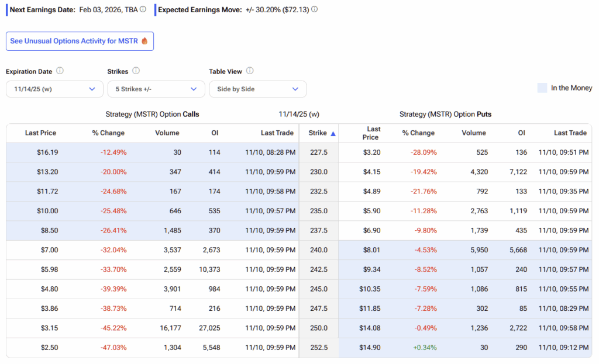Click info icon beside Expected Earnings Move
This screenshot has height=364, width=599.
[x=315, y=10]
